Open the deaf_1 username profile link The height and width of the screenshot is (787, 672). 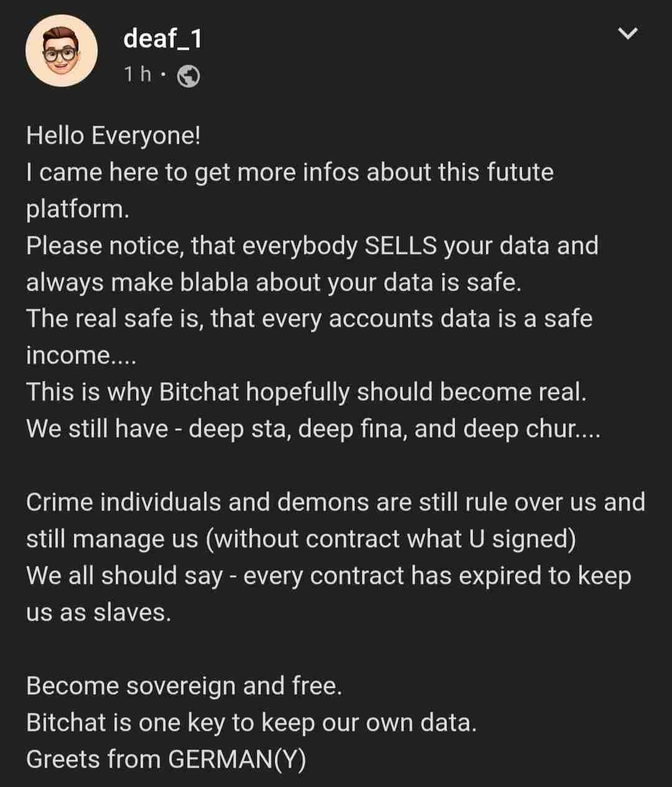point(163,39)
